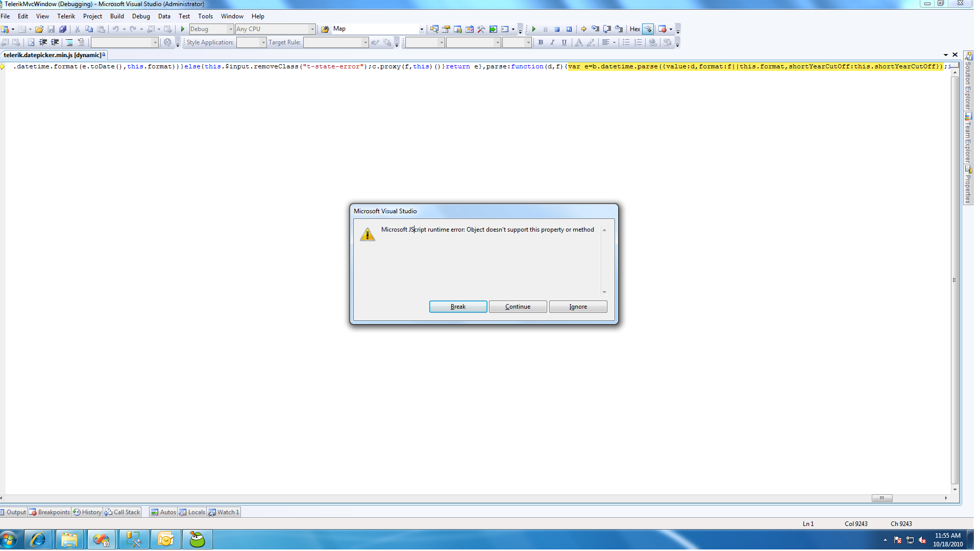Toggle Hex display mode
Screen dimensions: 980x551
tap(634, 29)
